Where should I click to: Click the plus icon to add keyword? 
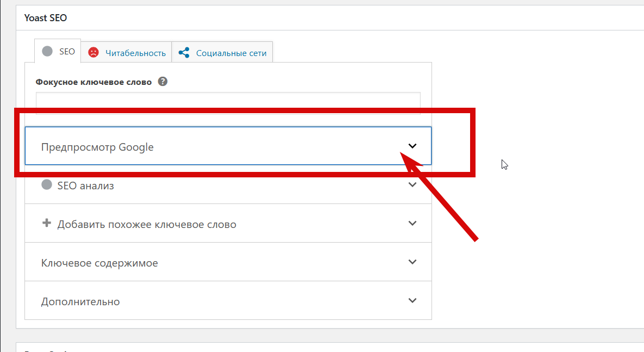point(47,223)
